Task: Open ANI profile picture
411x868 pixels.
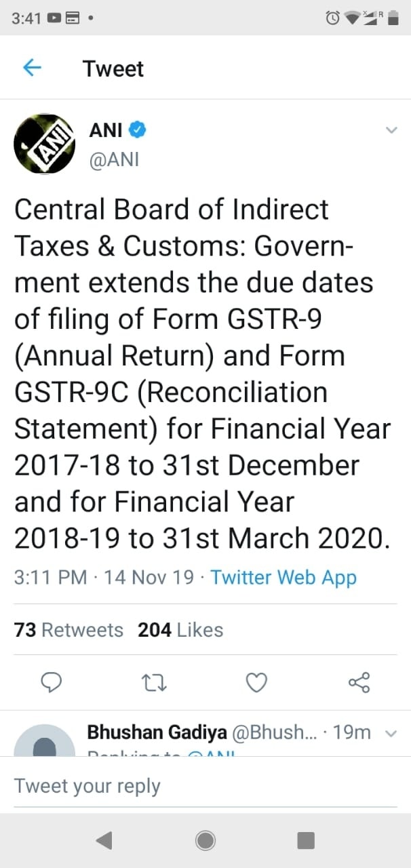Action: pyautogui.click(x=44, y=144)
